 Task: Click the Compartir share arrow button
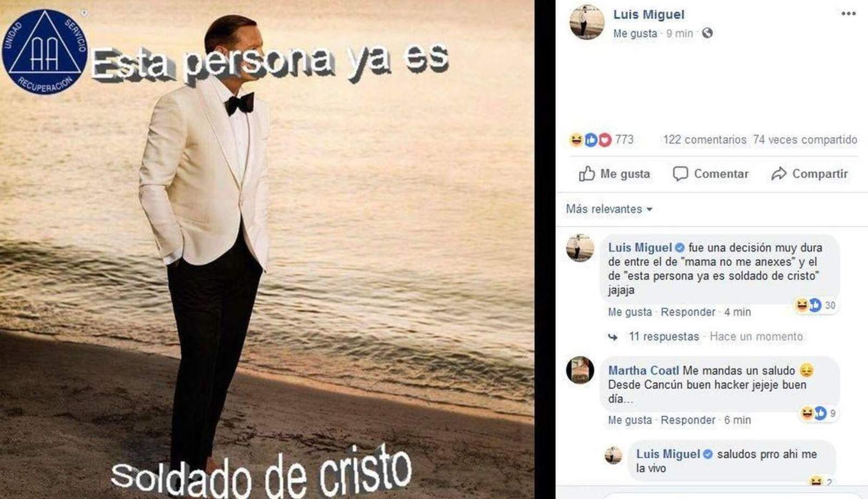809,174
